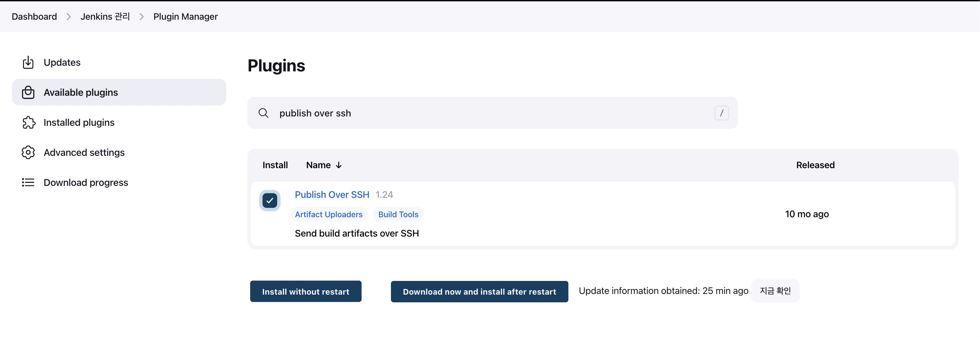Screen dimensions: 980x337
Task: Expand the Jenkins 관리 breadcrumb chevron
Action: tap(141, 17)
